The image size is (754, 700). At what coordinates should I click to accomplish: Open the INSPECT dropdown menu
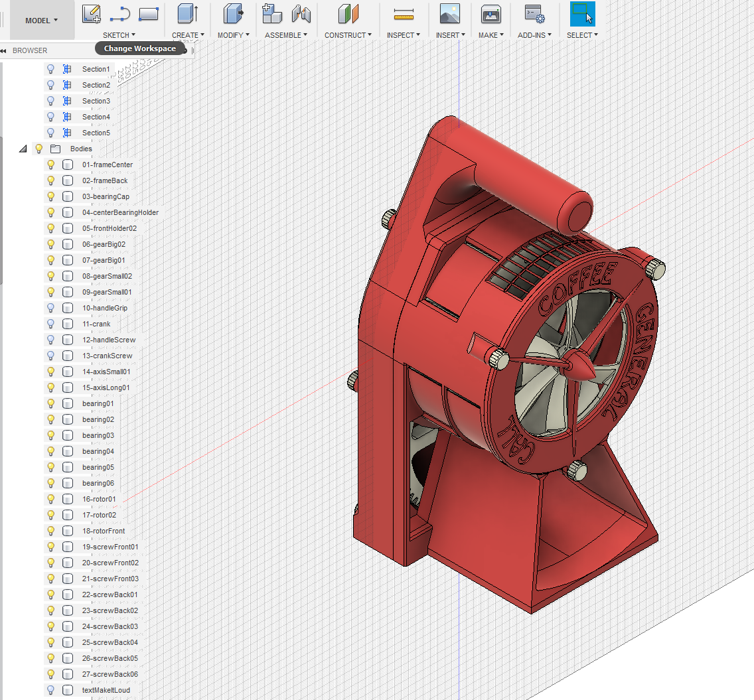click(x=403, y=35)
